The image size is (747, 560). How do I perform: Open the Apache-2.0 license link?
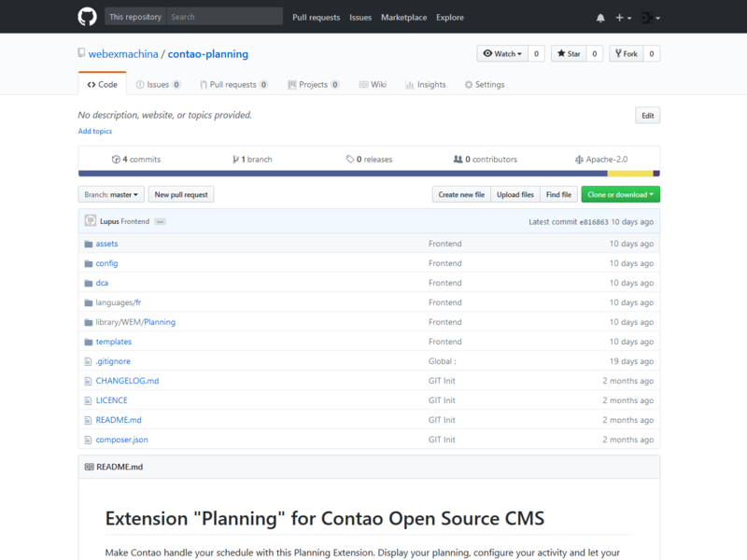tap(601, 159)
